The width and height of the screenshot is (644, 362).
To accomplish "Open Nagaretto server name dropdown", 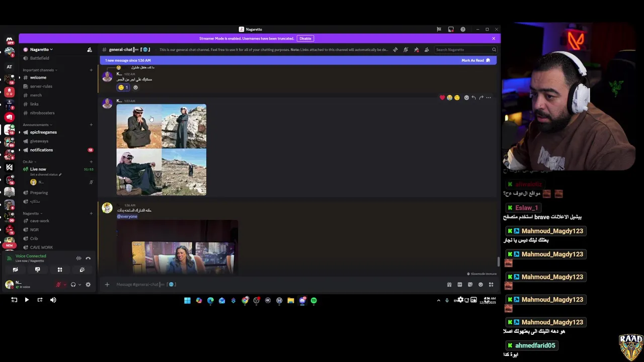I will coord(41,50).
